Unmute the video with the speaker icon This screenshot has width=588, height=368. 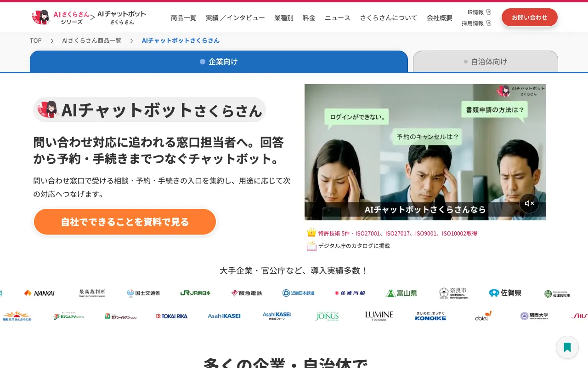(529, 203)
